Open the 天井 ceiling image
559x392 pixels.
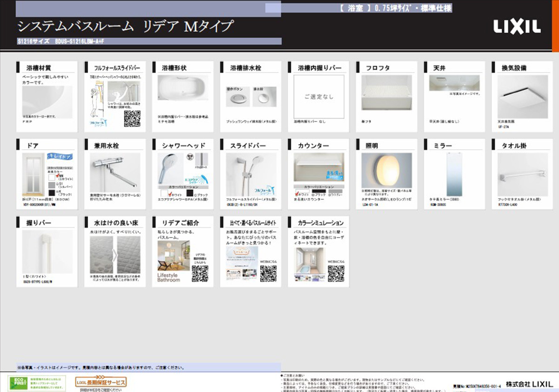[x=455, y=83]
